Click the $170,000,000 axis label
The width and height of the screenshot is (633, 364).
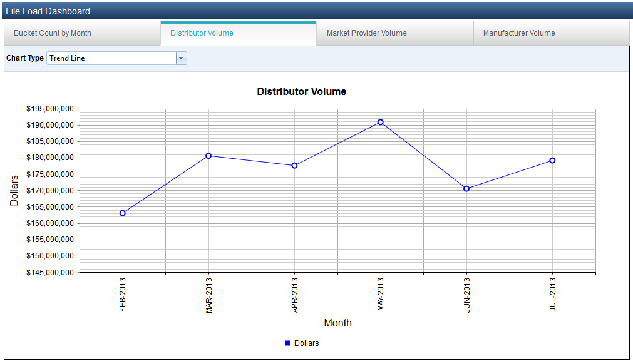tap(50, 190)
